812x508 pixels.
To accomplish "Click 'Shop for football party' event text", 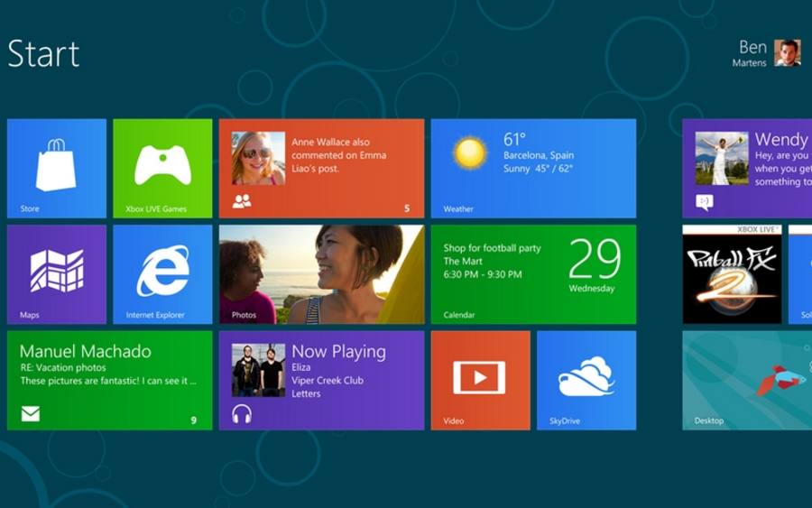I will tap(492, 248).
